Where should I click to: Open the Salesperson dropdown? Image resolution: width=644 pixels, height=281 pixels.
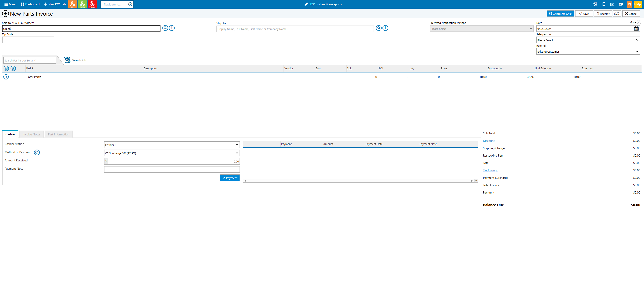(588, 40)
